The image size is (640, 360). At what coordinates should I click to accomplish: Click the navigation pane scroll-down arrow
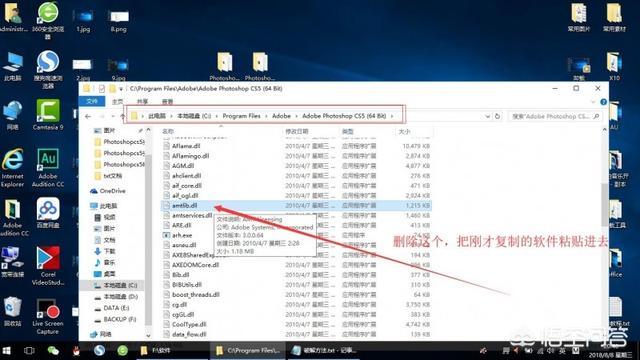[148, 336]
